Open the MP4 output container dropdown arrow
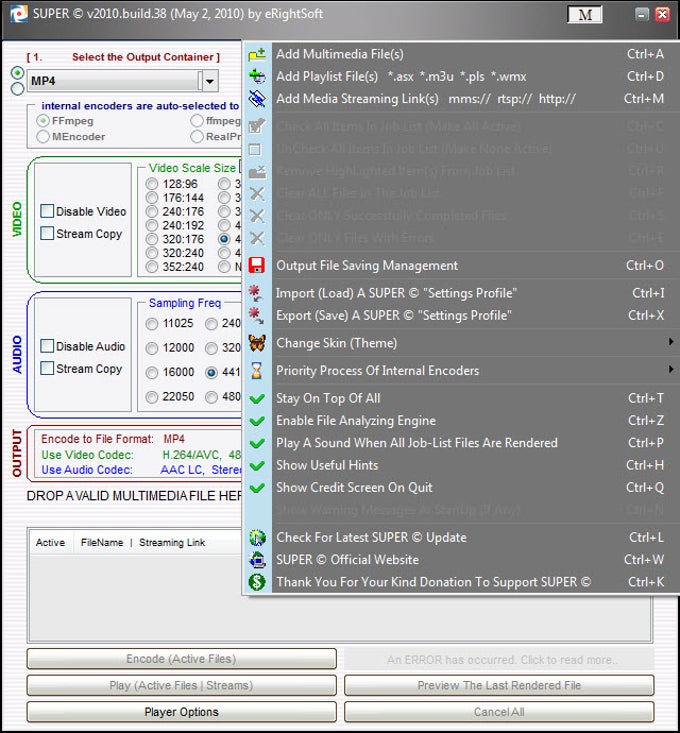Screen dimensions: 680x733 pyautogui.click(x=210, y=81)
